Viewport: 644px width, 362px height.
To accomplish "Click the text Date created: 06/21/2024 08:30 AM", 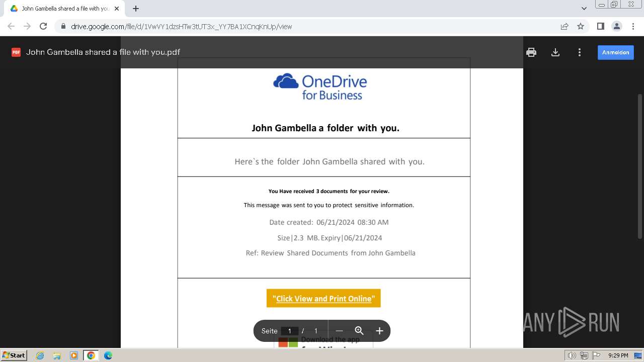I will coord(329,222).
